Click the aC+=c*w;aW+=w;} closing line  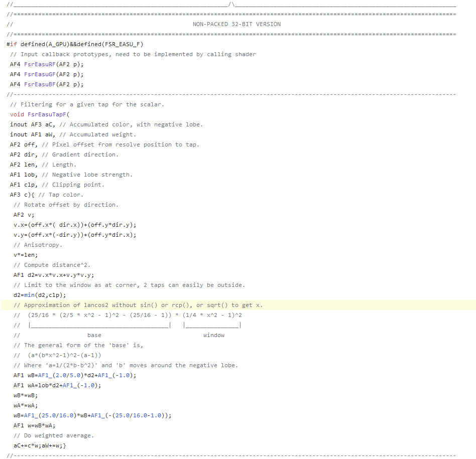(40, 445)
